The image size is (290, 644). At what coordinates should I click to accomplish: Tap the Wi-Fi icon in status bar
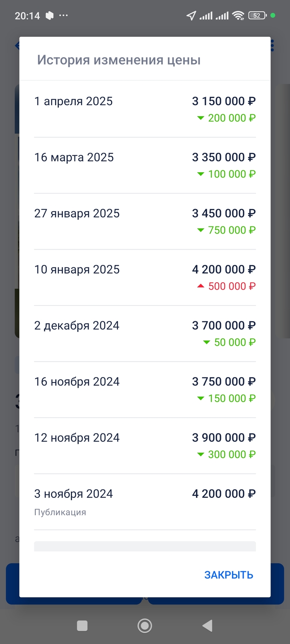click(238, 16)
